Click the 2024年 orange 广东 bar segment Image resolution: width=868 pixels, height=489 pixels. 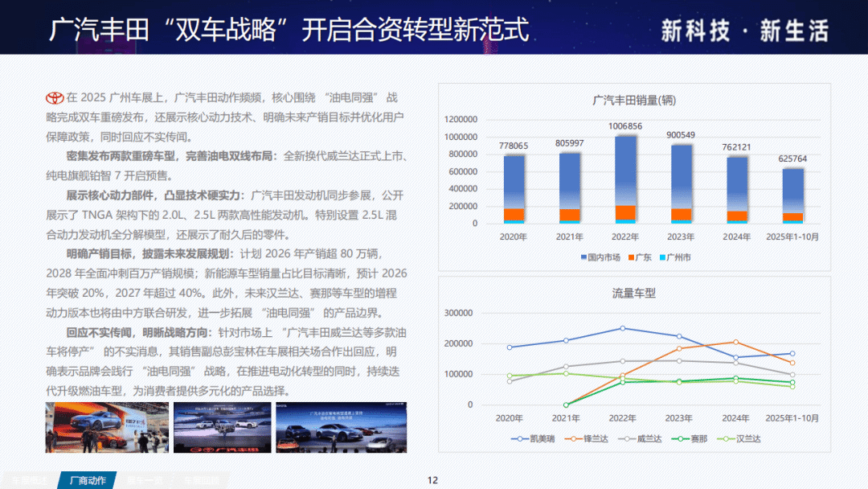coord(737,216)
